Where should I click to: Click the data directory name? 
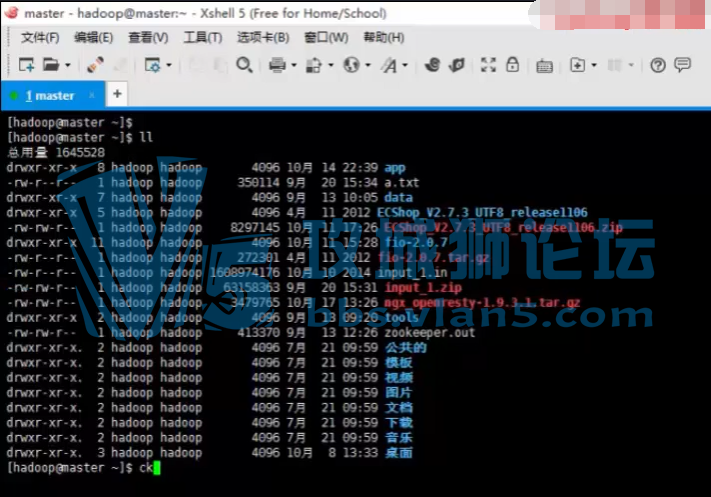click(x=398, y=198)
